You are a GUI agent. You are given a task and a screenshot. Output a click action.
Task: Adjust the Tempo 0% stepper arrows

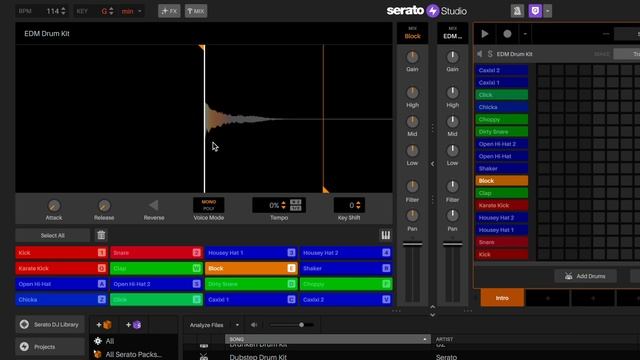coord(283,205)
